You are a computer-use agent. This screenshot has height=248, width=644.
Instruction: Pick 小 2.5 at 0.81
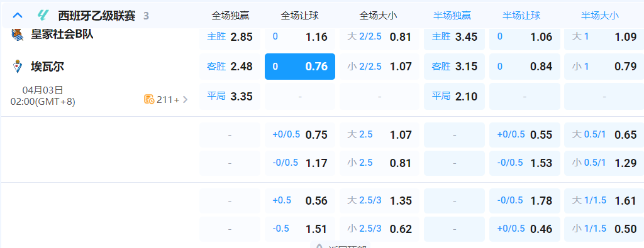(x=379, y=163)
